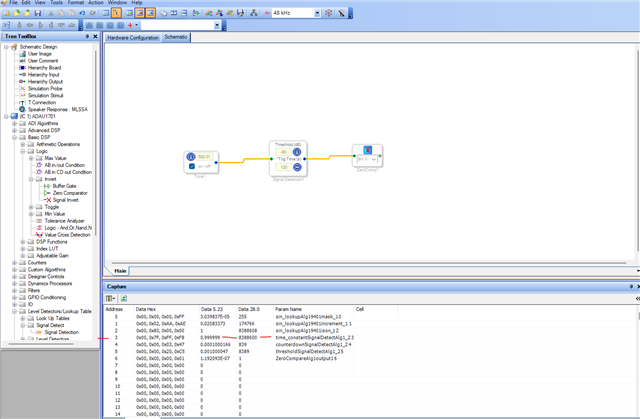Expand the Counters node
The height and width of the screenshot is (419, 640).
coord(15,263)
